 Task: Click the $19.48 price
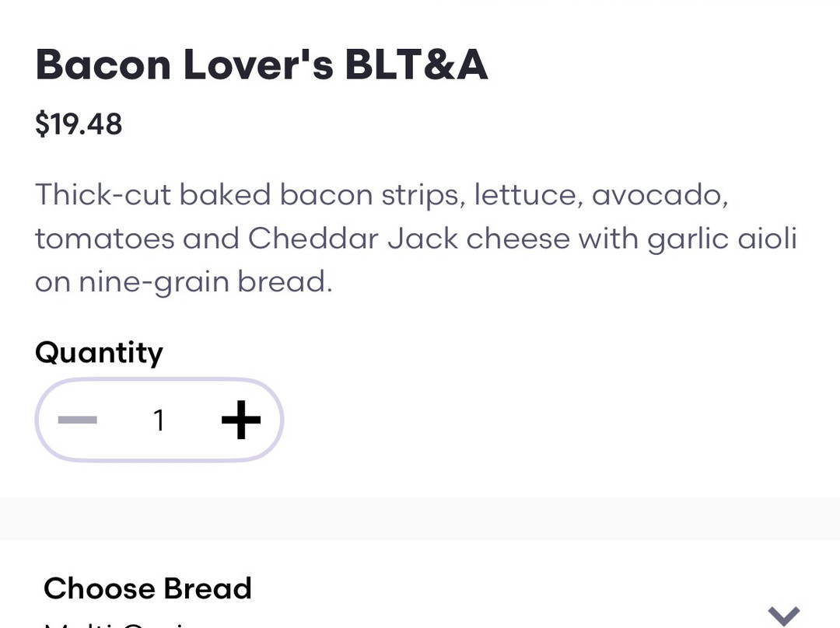[79, 124]
